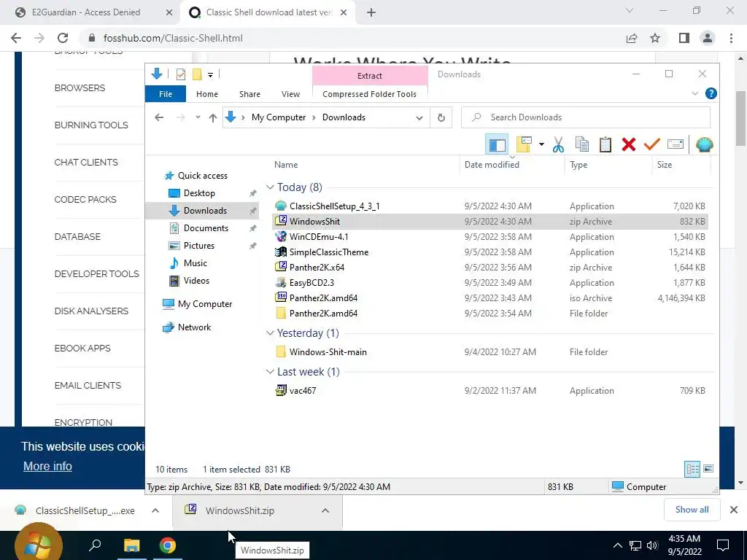Select the Panther2K.x64 zip archive
The height and width of the screenshot is (560, 747).
(x=489, y=267)
